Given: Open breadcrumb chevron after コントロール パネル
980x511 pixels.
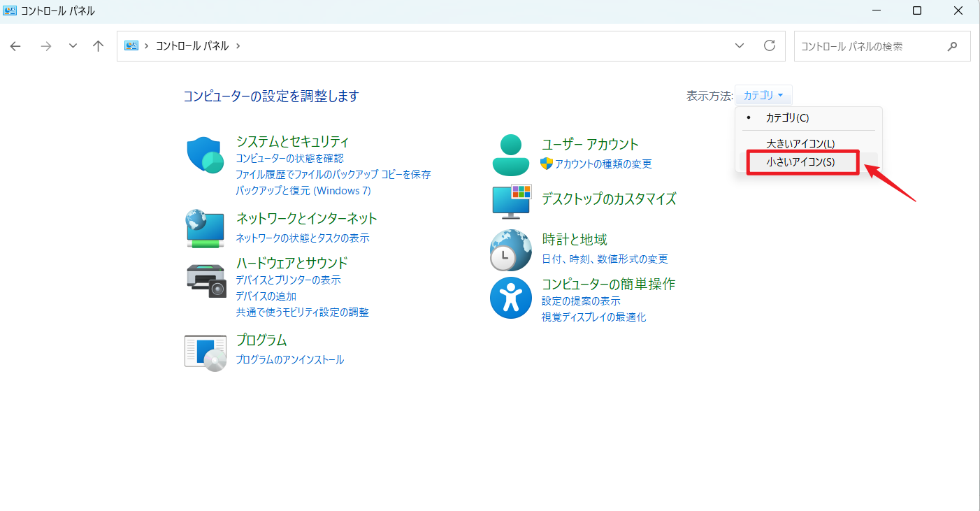Looking at the screenshot, I should coord(238,45).
